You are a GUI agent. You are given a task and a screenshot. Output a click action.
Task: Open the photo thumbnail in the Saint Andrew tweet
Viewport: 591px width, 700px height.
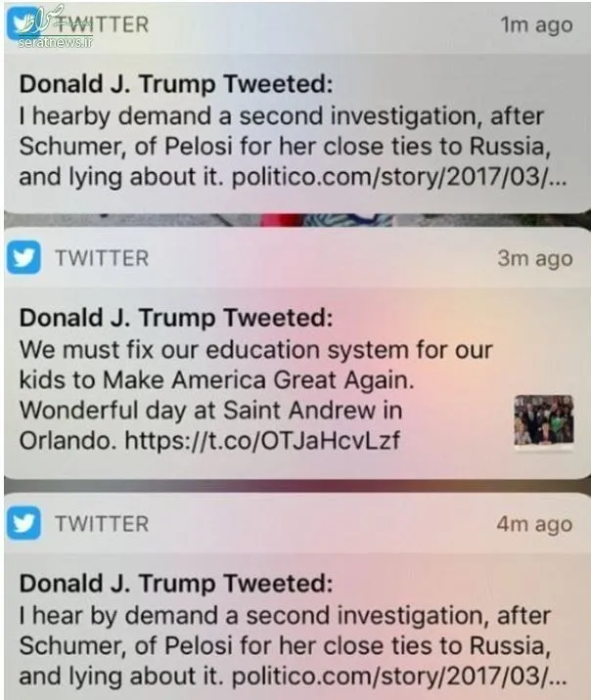(x=544, y=420)
